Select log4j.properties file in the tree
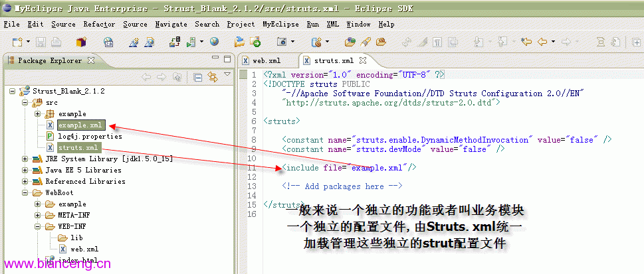The height and width of the screenshot is (274, 644). pyautogui.click(x=90, y=136)
